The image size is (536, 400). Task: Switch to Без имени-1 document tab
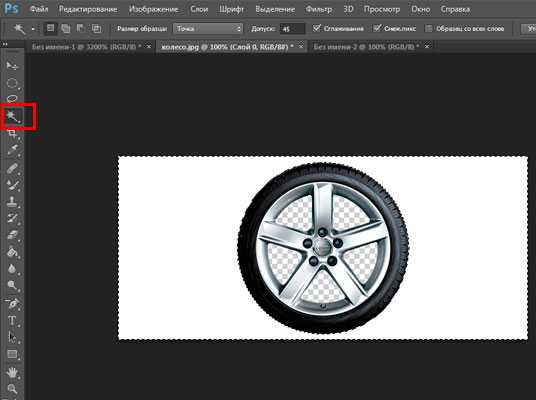pyautogui.click(x=86, y=46)
